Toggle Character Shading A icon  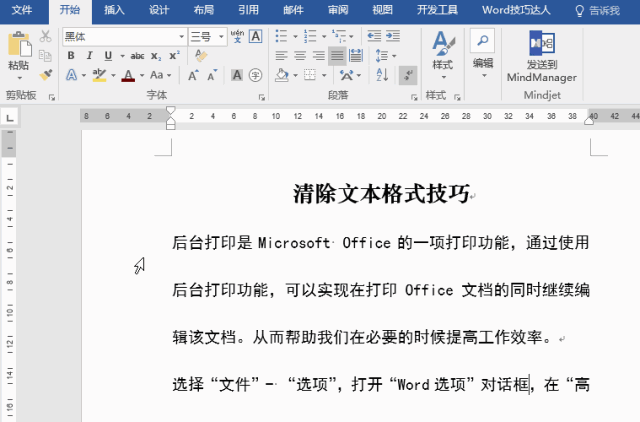(x=237, y=75)
